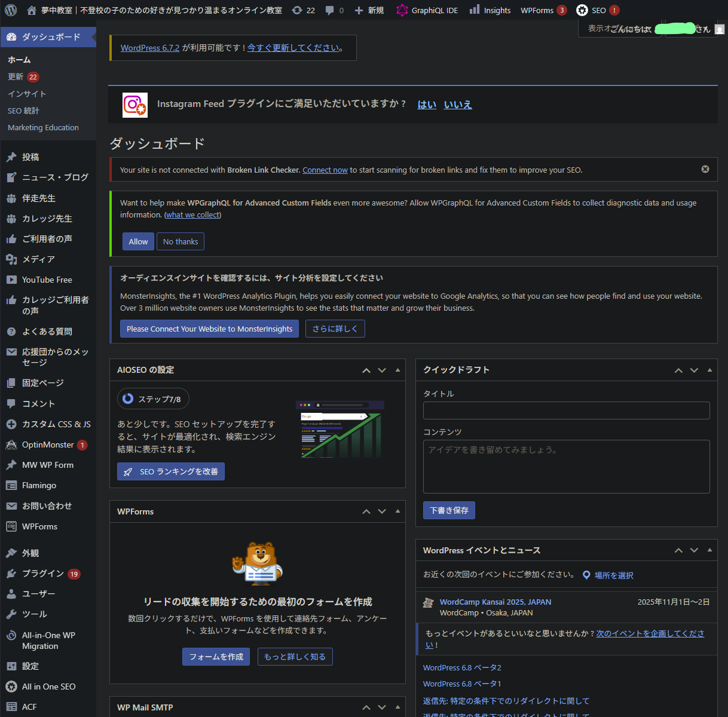Image resolution: width=728 pixels, height=717 pixels.
Task: Collapse the AIOSEO の設定 panel
Action: click(397, 370)
